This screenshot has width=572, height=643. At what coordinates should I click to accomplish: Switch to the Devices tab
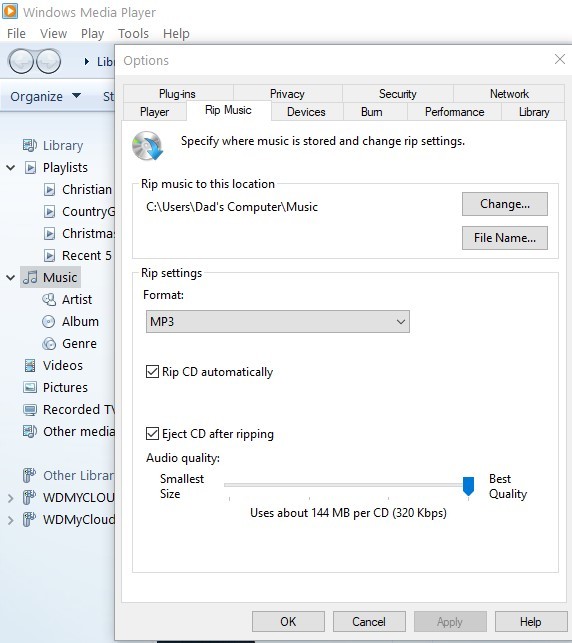click(x=306, y=112)
